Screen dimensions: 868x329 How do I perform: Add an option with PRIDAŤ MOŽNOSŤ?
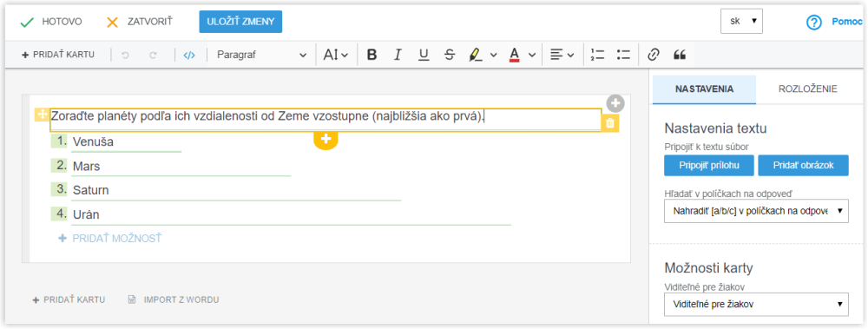110,239
